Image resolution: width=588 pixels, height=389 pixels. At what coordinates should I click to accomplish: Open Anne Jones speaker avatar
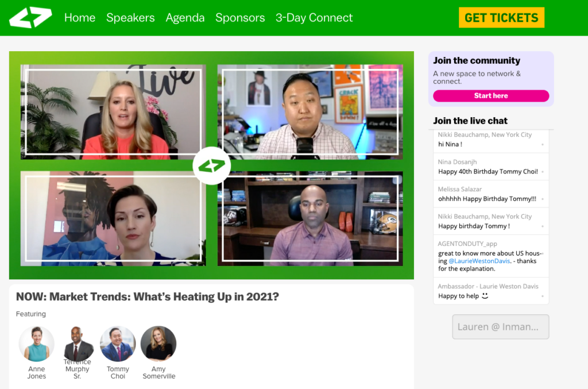click(36, 344)
